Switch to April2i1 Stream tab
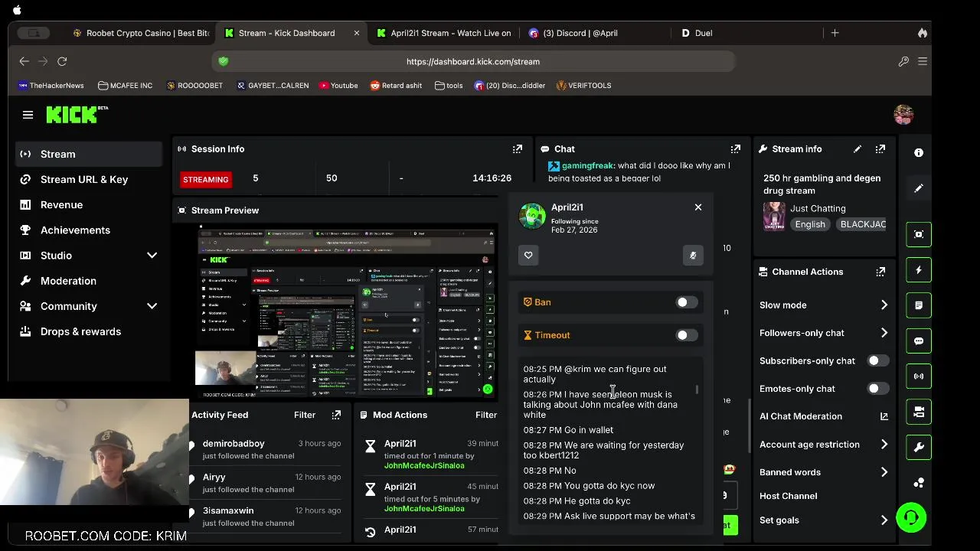The image size is (980, 551). tap(444, 33)
